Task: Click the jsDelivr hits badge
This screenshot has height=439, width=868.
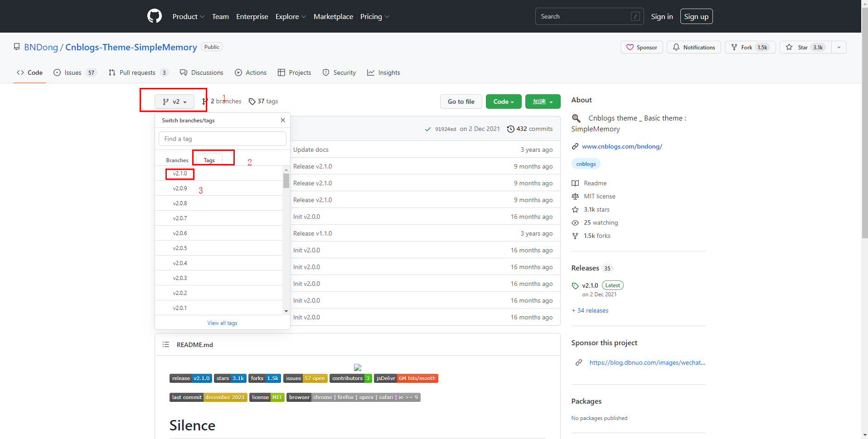Action: pos(406,378)
